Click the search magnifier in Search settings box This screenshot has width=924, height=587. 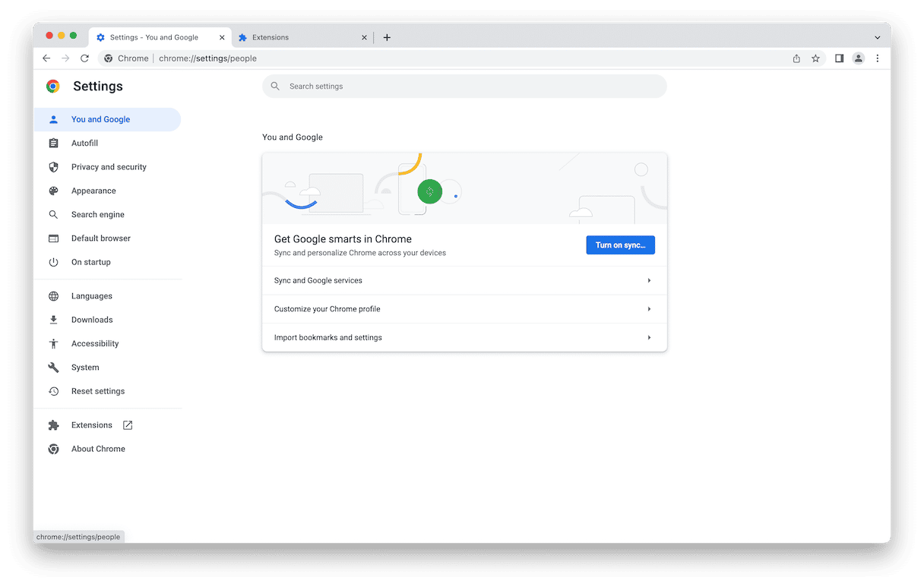point(275,87)
